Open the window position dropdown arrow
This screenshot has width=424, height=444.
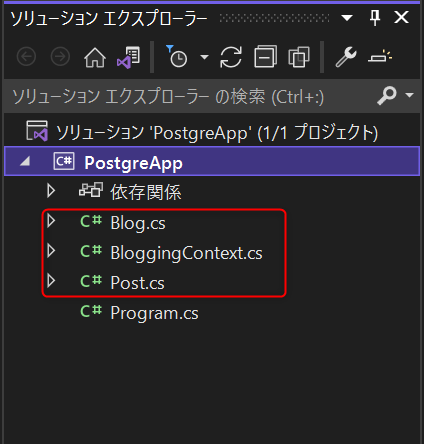[x=347, y=18]
